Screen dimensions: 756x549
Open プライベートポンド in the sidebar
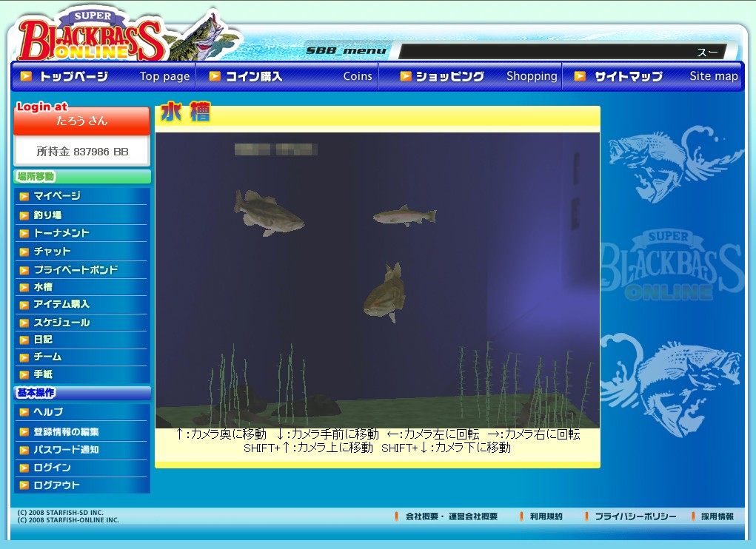(x=76, y=270)
